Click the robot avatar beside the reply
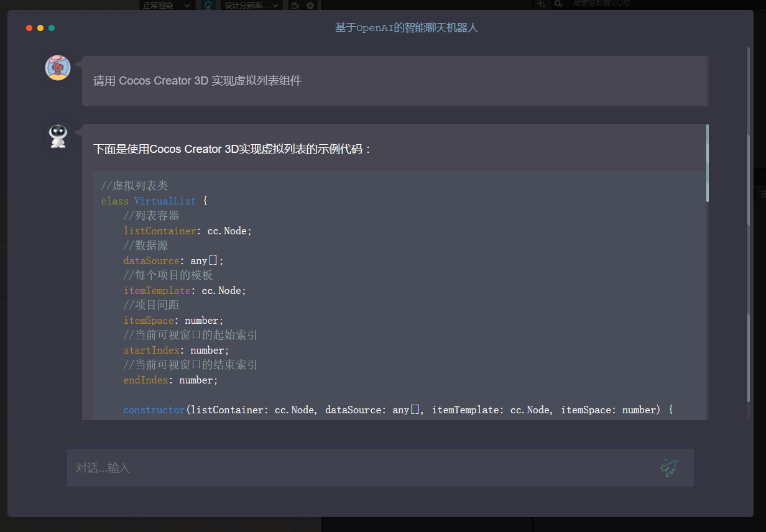 pyautogui.click(x=58, y=136)
